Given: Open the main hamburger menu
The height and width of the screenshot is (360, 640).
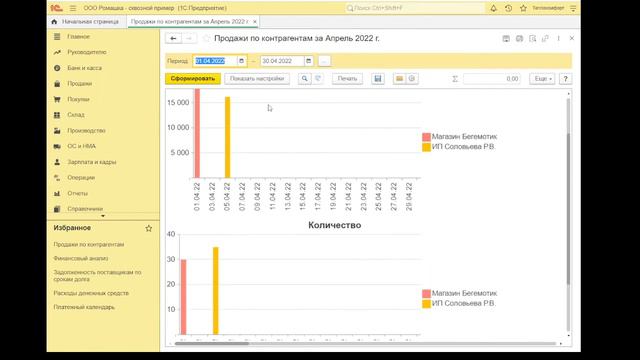Looking at the screenshot, I should point(73,8).
